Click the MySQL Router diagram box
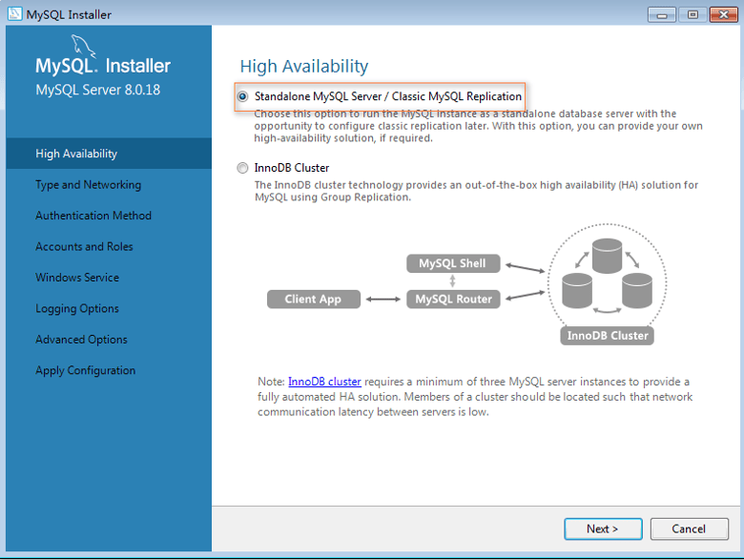This screenshot has width=744, height=560. 453,299
